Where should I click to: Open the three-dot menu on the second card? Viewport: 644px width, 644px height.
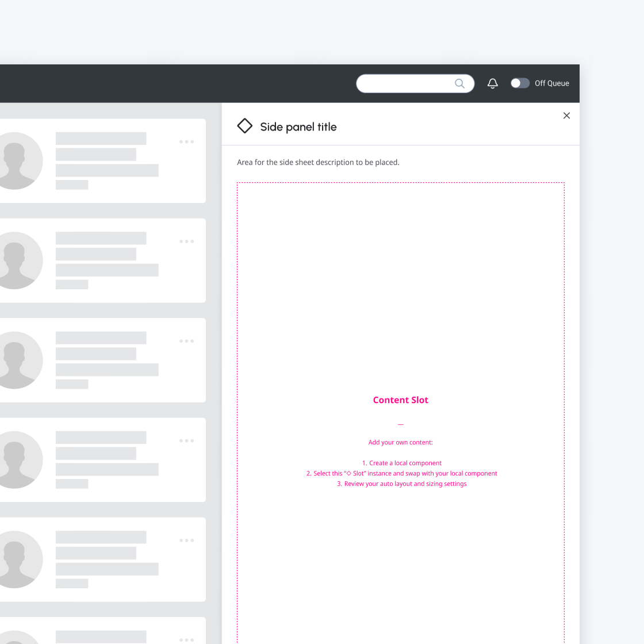[x=186, y=241]
